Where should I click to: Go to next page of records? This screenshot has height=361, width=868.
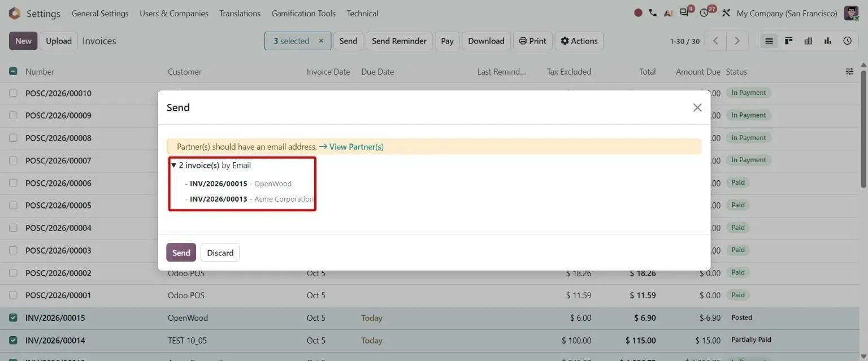pos(737,41)
